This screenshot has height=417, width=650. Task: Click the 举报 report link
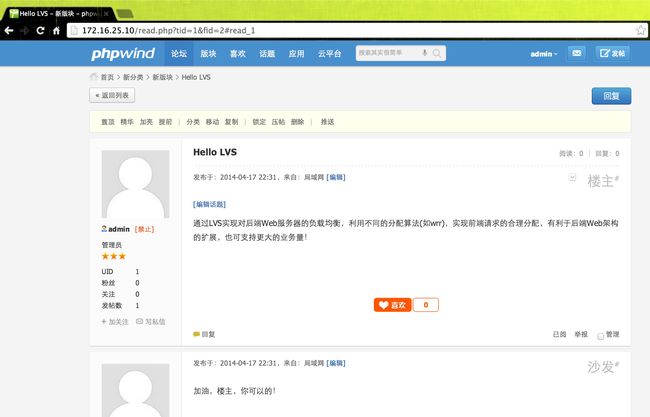click(581, 334)
